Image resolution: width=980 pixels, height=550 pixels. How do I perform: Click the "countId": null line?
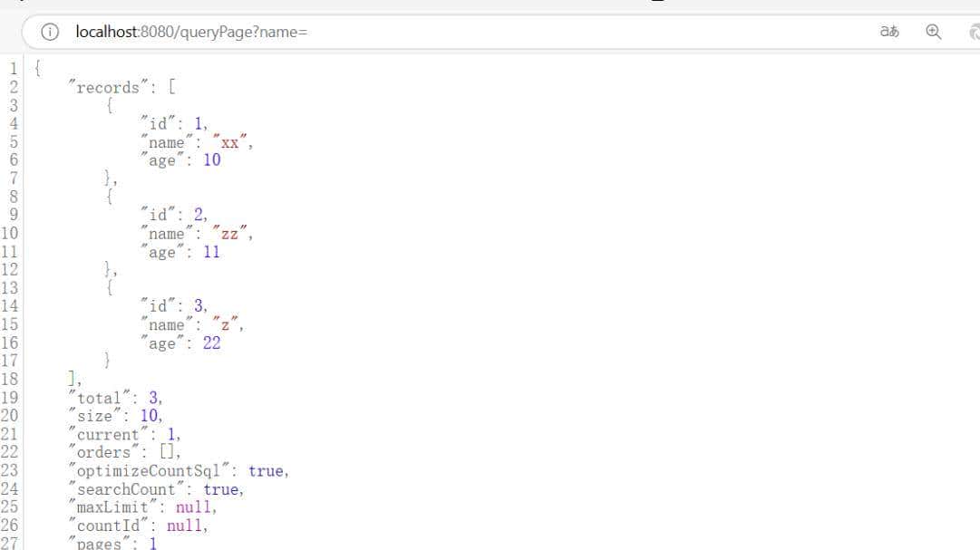(x=138, y=526)
